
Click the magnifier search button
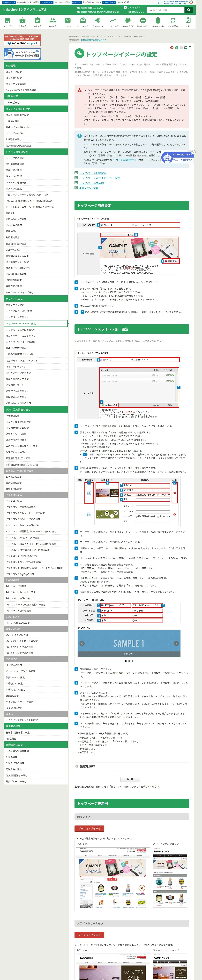tap(189, 10)
